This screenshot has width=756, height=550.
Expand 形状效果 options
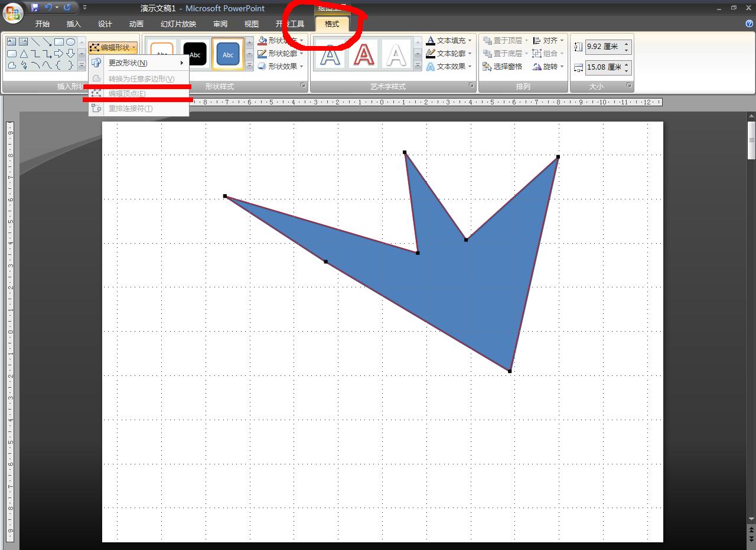pos(281,67)
